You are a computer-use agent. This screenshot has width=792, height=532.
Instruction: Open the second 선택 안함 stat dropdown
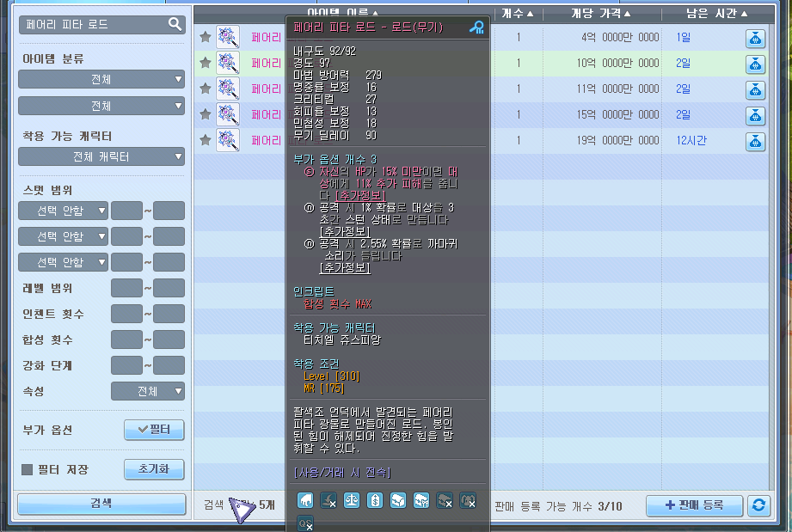pos(63,236)
